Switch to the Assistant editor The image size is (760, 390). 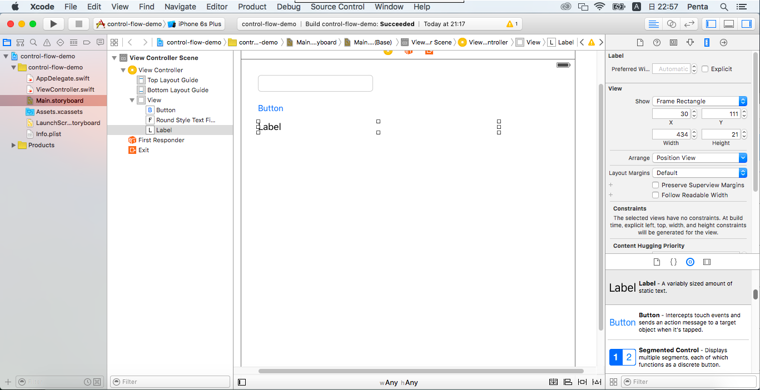(671, 24)
